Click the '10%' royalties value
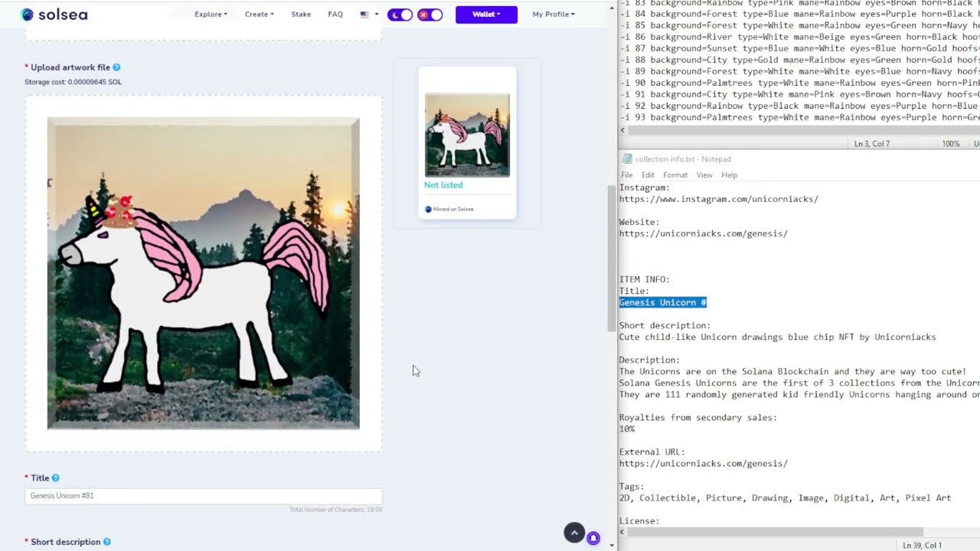 pyautogui.click(x=627, y=429)
